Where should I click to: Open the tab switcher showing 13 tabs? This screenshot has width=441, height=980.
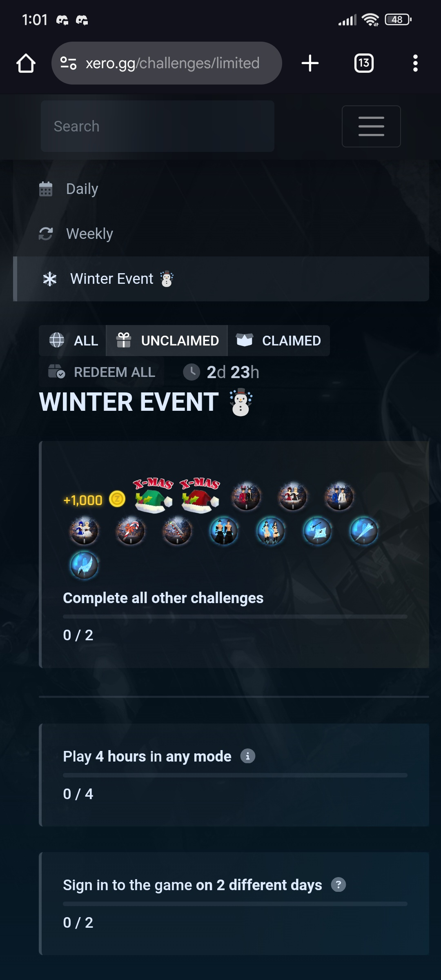coord(364,63)
